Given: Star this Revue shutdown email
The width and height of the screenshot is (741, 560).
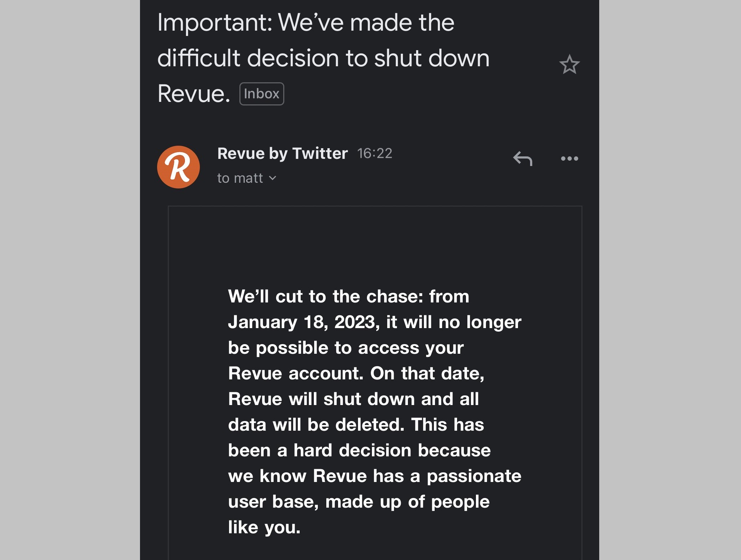Looking at the screenshot, I should (x=569, y=64).
